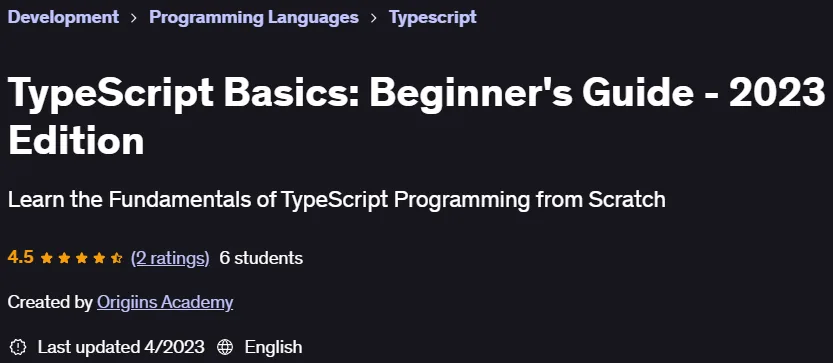Click the 4.5 rating score number

tap(21, 258)
